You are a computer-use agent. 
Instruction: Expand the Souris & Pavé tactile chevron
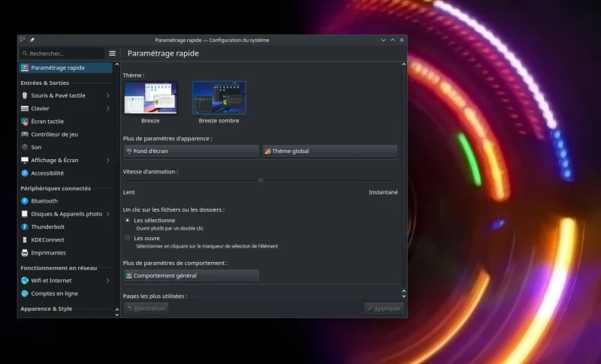click(x=107, y=95)
